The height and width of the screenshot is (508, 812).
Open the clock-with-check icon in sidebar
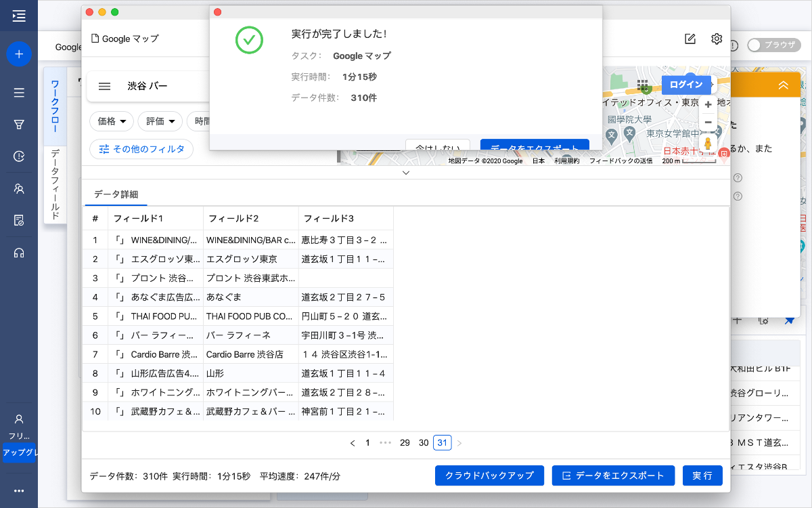click(19, 156)
